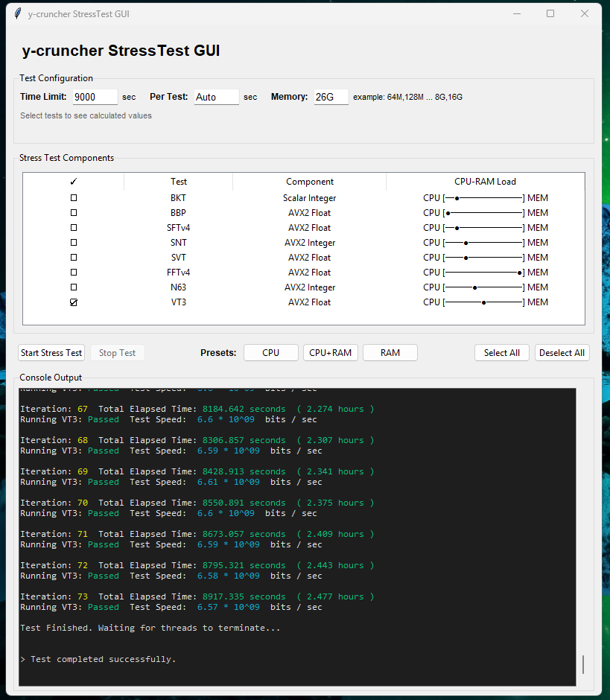This screenshot has width=610, height=700.
Task: Click 'Select tests to see calculated values' text
Action: click(x=86, y=115)
